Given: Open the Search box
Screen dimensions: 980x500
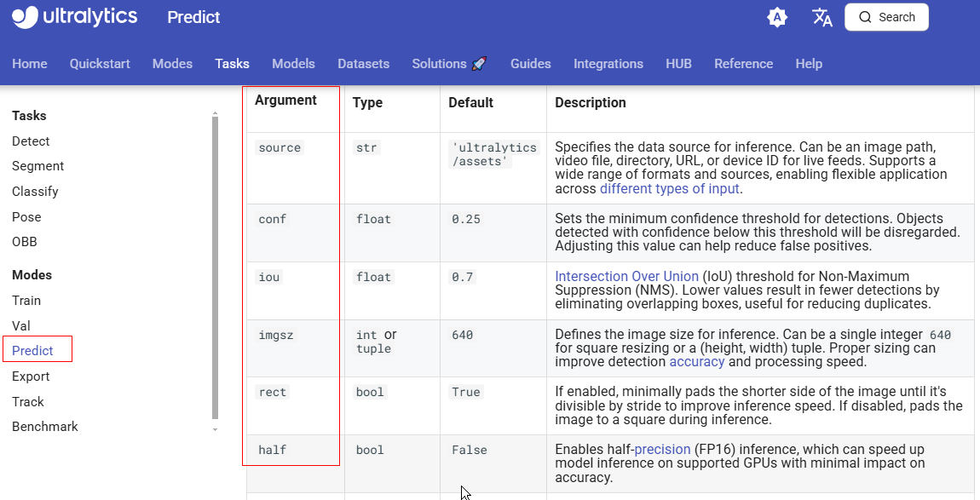Looking at the screenshot, I should point(886,18).
